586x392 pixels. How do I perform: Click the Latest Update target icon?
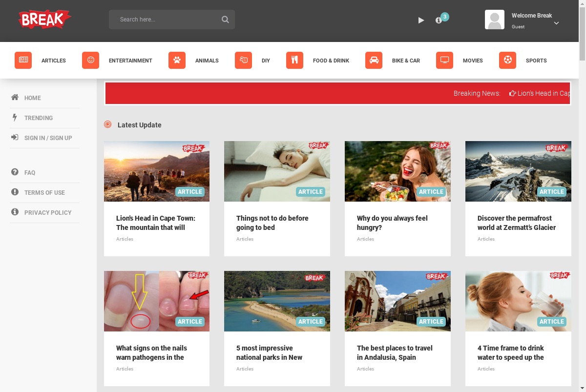[x=108, y=124]
